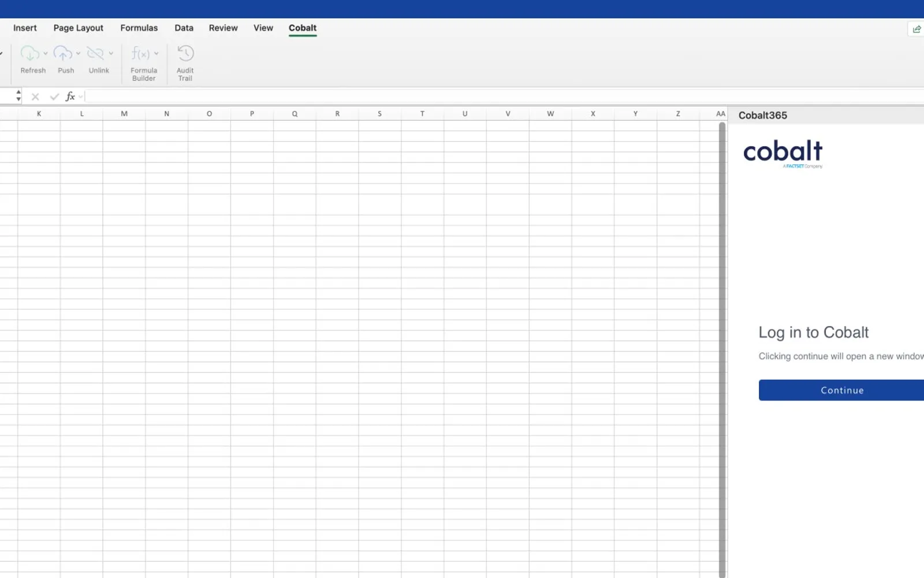The height and width of the screenshot is (578, 924).
Task: Click the confirm checkmark in formula bar
Action: [x=54, y=97]
